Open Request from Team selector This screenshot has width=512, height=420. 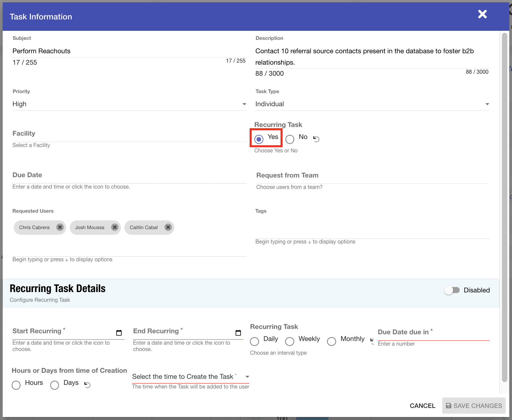pyautogui.click(x=372, y=176)
